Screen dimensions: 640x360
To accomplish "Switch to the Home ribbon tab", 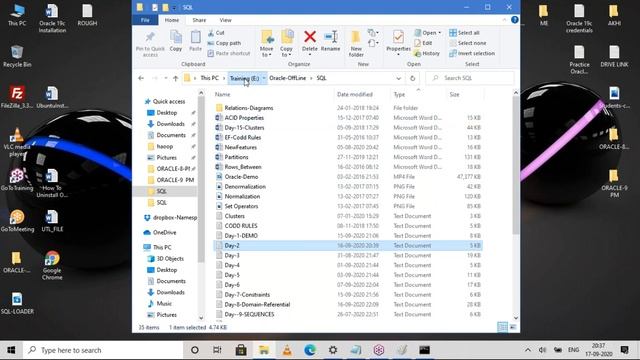I will (x=172, y=20).
